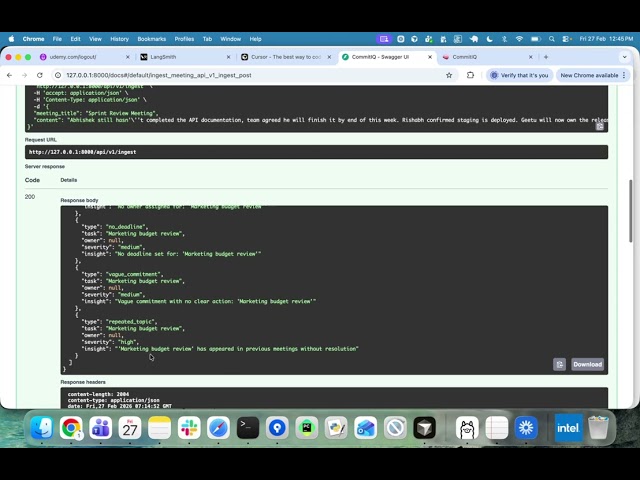Screen dimensions: 640x480
Task: Switch to the udemy.com/logout tab
Action: (x=84, y=57)
